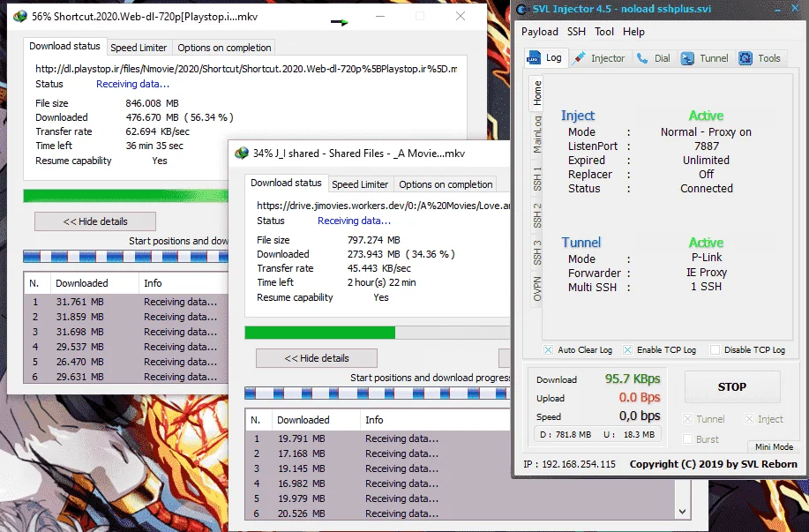Click the D: 781.8 MB data counter
Screen dimensions: 809x532
pyautogui.click(x=565, y=434)
